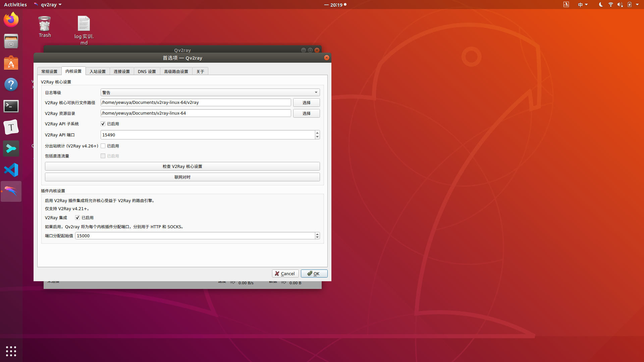Enable 分出站统计 checkbox
The width and height of the screenshot is (644, 362).
click(103, 146)
